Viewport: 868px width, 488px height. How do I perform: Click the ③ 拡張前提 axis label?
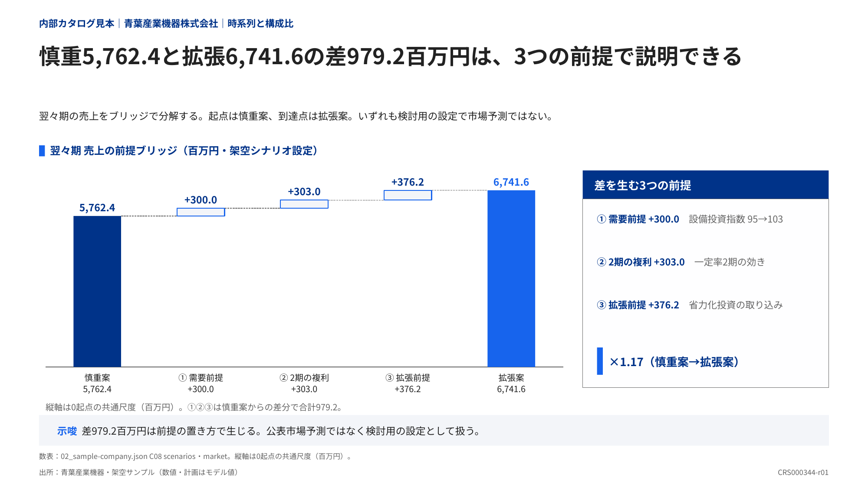(408, 378)
